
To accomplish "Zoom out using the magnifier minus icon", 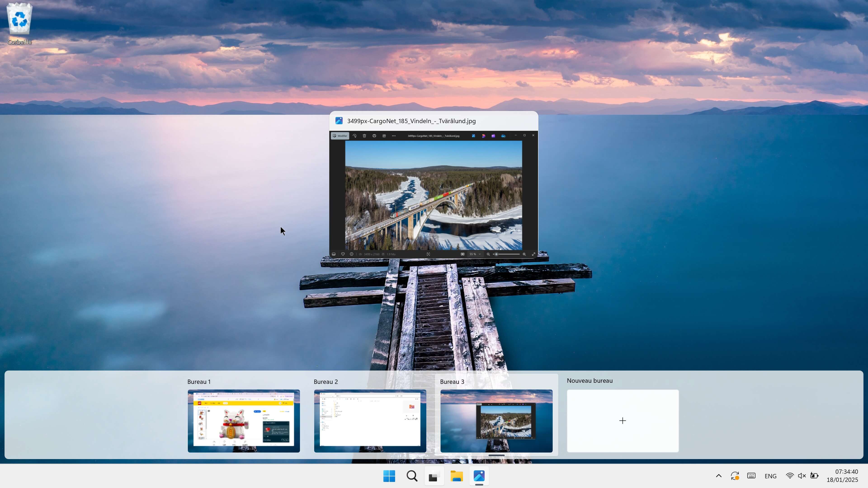I will tap(488, 254).
